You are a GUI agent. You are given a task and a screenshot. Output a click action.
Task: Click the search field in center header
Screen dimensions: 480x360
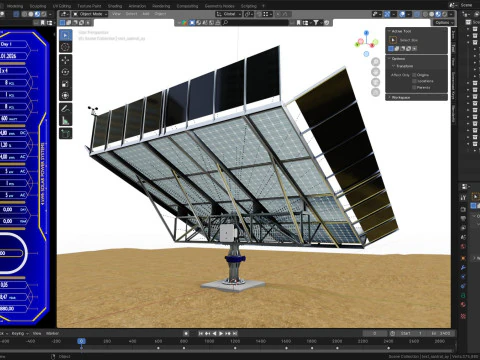[255, 23]
